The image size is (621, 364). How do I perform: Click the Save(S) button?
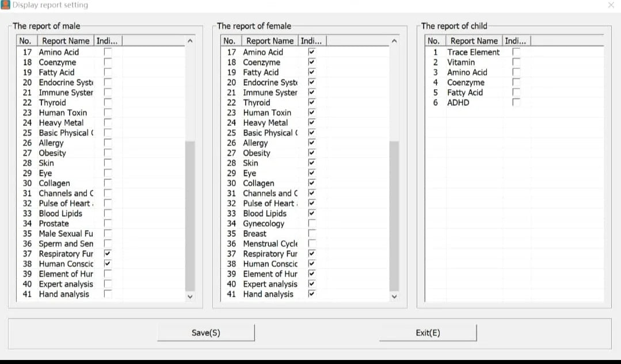tap(205, 333)
